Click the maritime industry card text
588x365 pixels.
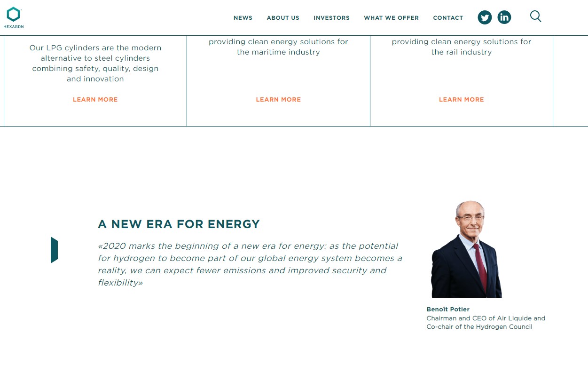(278, 47)
